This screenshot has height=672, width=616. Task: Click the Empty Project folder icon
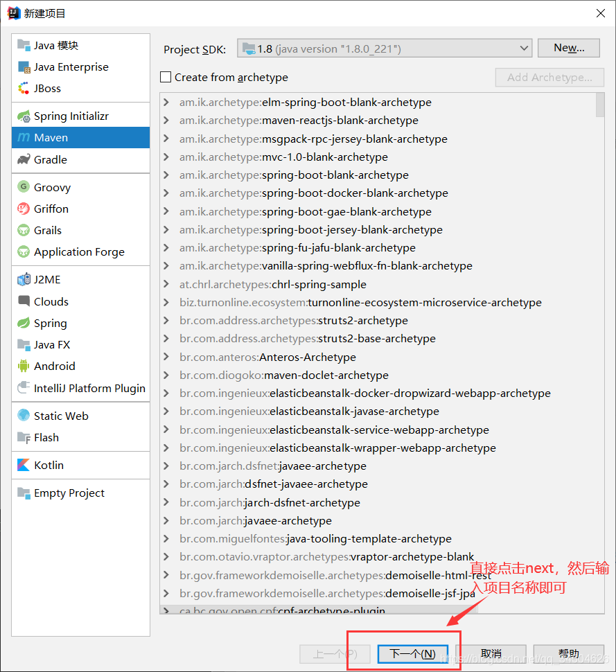(x=24, y=493)
